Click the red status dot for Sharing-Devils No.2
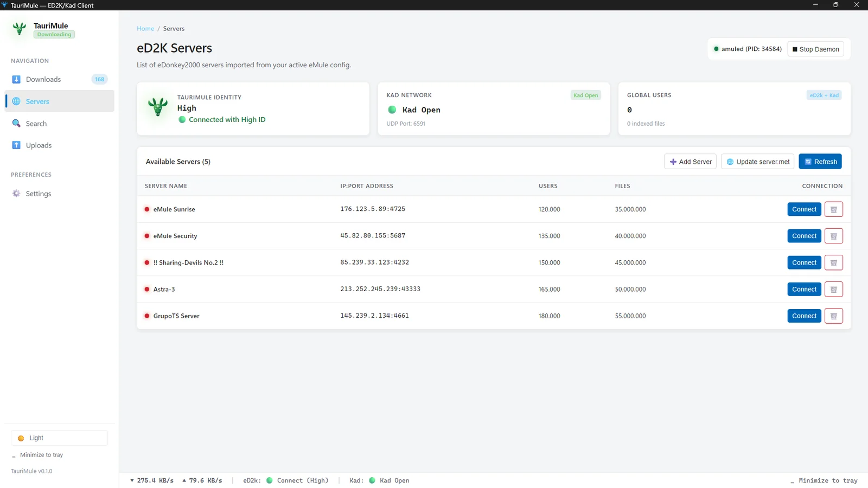The width and height of the screenshot is (868, 488). (x=147, y=262)
